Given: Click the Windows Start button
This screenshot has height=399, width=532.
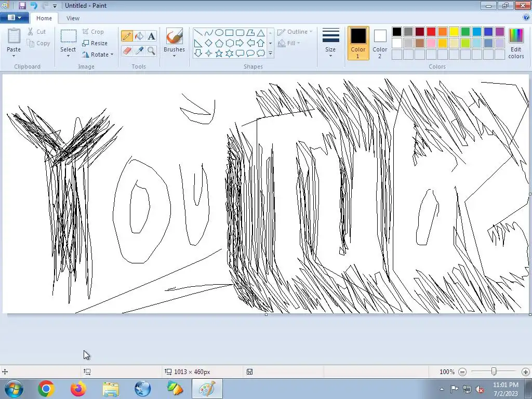Looking at the screenshot, I should pyautogui.click(x=14, y=389).
